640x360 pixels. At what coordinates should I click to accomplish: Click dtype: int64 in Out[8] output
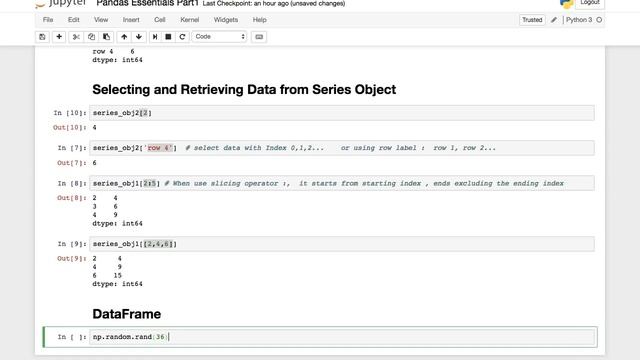[118, 224]
